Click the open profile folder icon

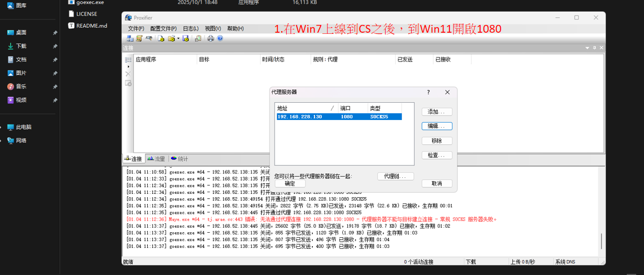[x=171, y=38]
